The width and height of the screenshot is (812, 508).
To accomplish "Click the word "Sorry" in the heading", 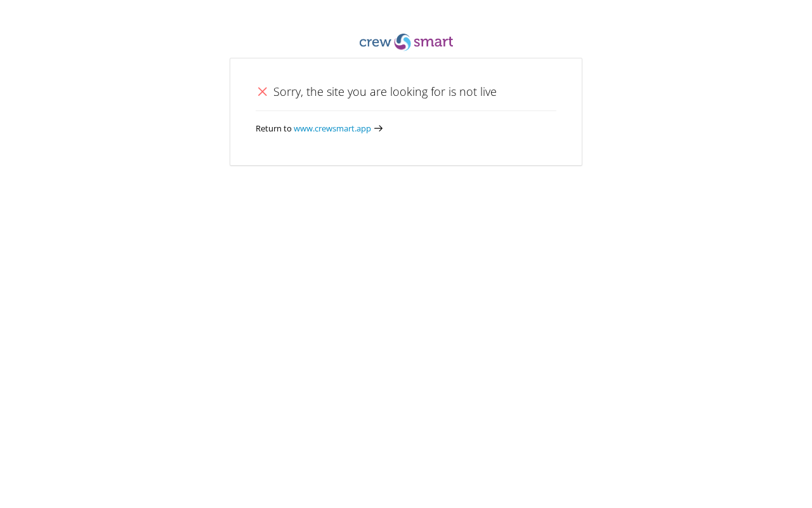I will 287,91.
